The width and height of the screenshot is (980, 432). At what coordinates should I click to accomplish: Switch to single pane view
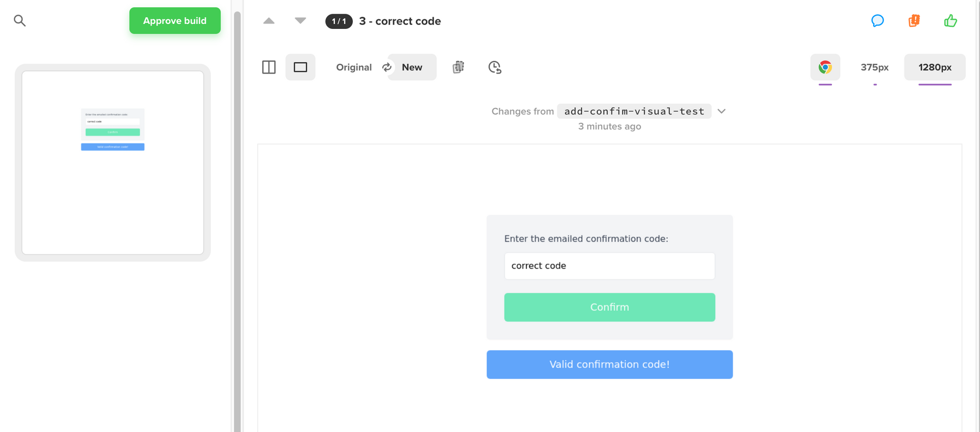300,67
